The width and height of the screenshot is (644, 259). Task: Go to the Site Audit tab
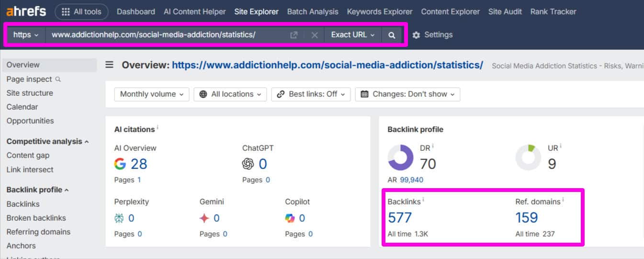[x=505, y=11]
